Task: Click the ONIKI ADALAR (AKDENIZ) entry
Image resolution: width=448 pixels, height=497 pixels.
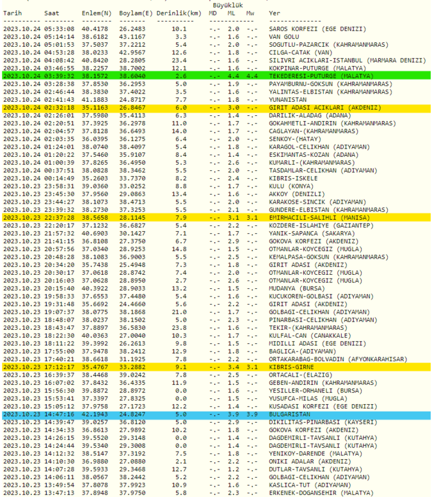Action: (x=310, y=461)
